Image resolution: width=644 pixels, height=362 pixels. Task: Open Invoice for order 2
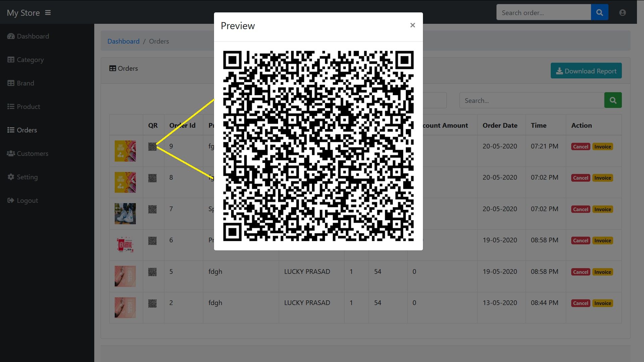coord(602,303)
